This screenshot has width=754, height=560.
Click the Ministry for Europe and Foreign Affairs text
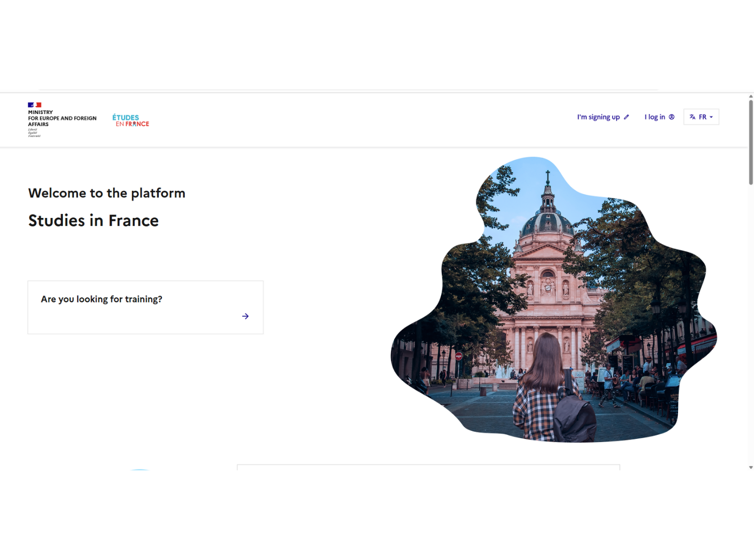tap(62, 119)
